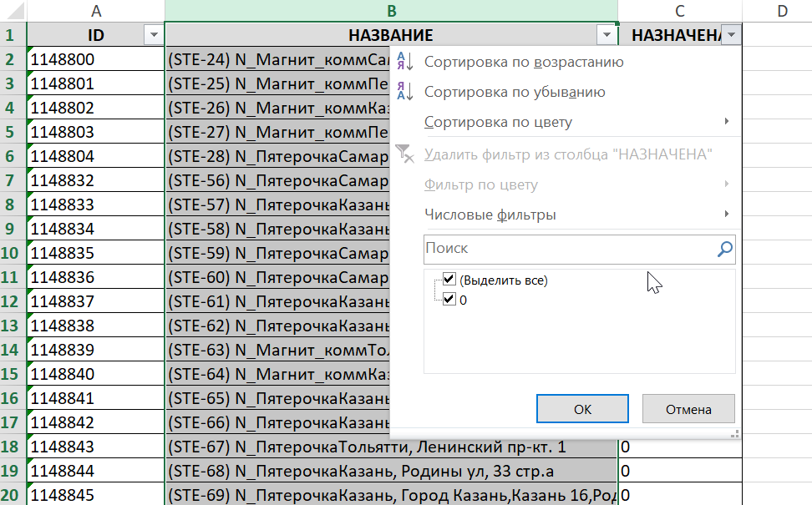The width and height of the screenshot is (812, 505).
Task: Click cell with ID 1148841
Action: coord(96,398)
